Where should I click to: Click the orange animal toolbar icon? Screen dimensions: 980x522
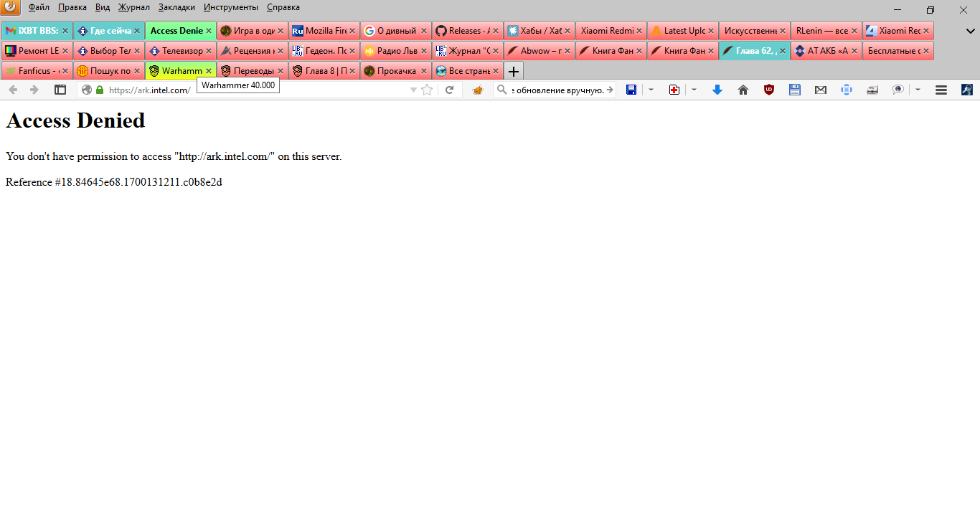click(x=478, y=90)
